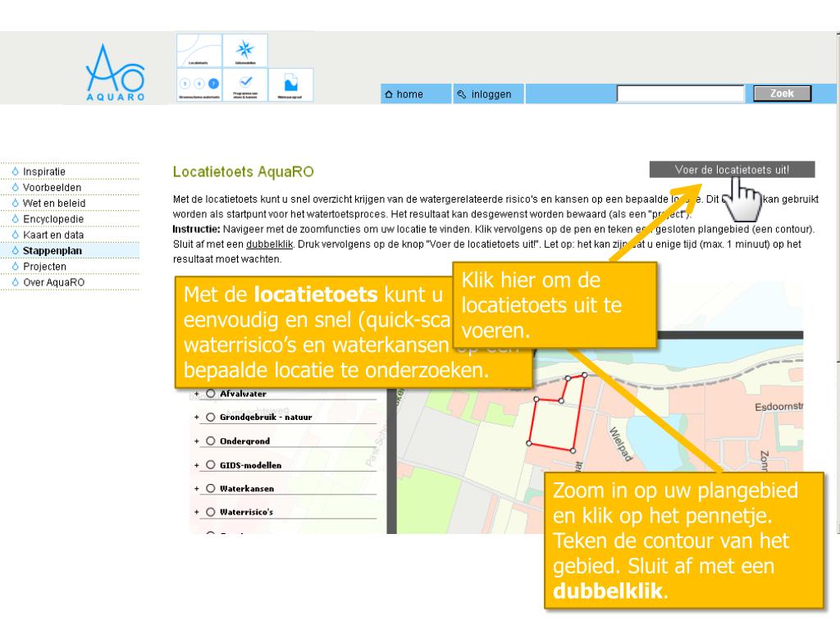
Task: Select the Waterrisico's radio button
Action: coord(211,512)
